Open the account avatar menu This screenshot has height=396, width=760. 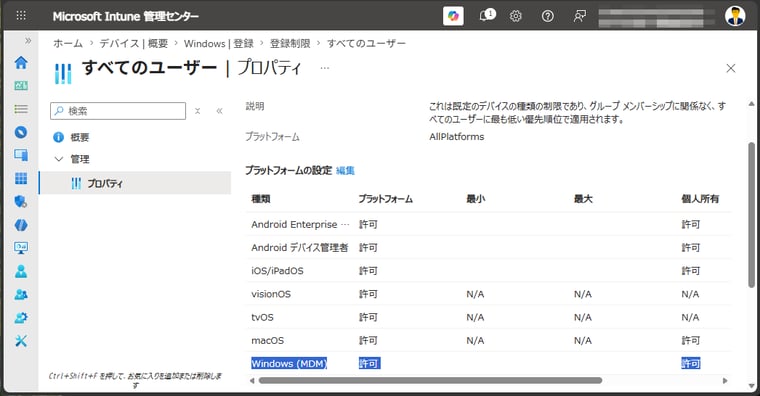point(735,16)
